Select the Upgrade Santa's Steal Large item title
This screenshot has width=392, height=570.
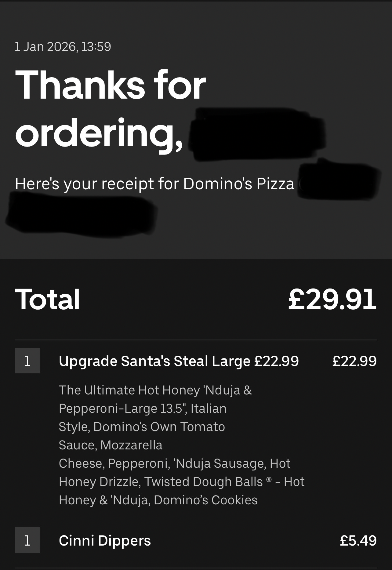tap(179, 361)
